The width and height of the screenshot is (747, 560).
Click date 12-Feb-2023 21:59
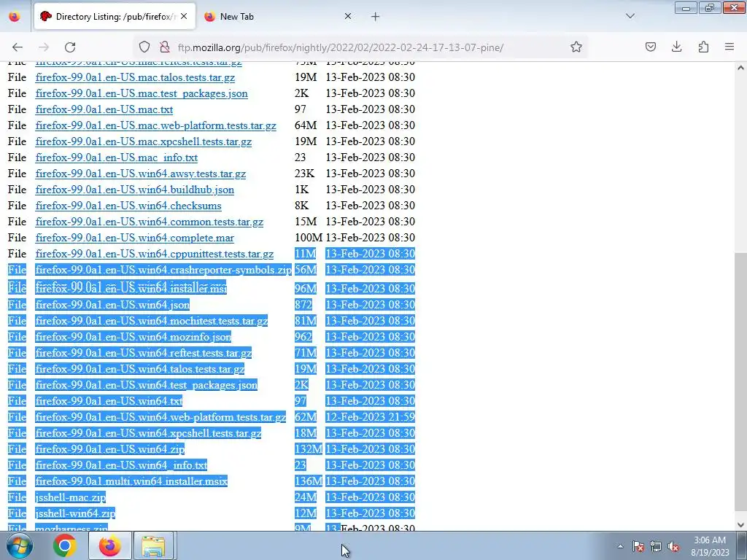pos(370,417)
